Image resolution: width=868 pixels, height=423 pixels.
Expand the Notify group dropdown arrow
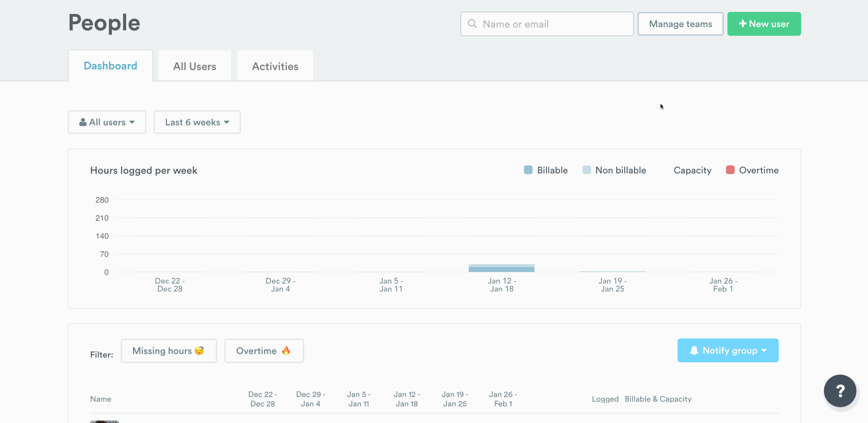click(x=764, y=350)
